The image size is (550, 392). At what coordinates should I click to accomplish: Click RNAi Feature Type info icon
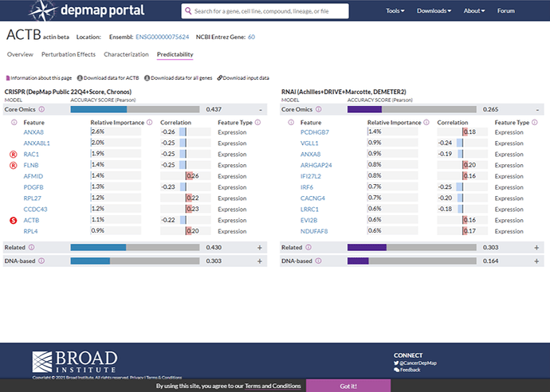535,123
